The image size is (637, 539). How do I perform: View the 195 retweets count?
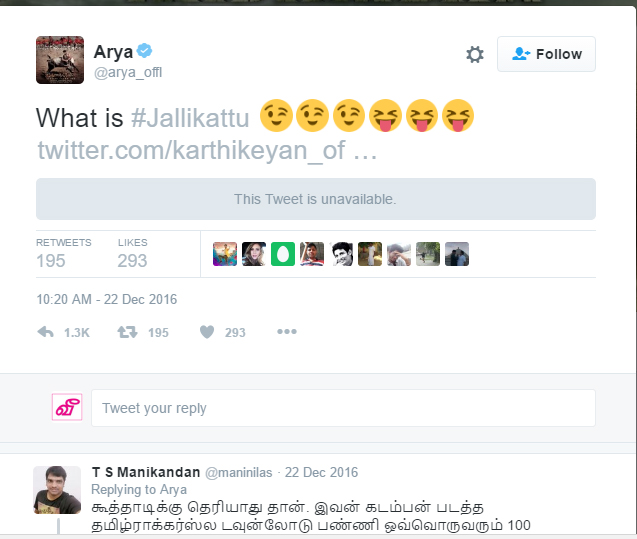(51, 260)
